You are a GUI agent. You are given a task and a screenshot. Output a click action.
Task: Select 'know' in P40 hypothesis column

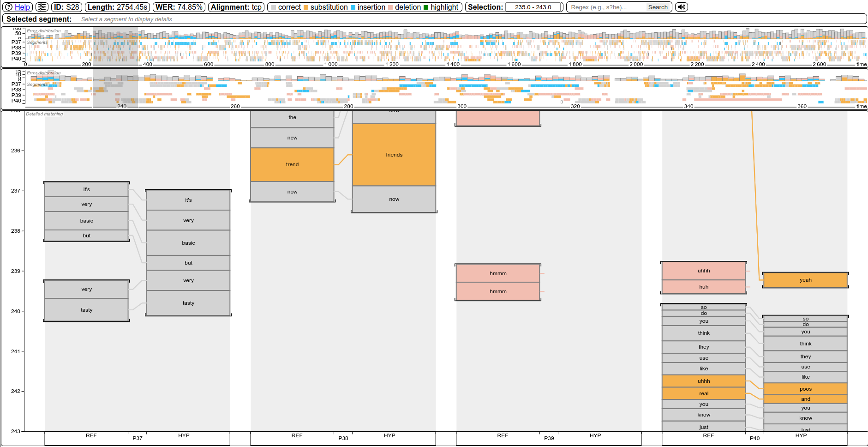click(x=805, y=418)
